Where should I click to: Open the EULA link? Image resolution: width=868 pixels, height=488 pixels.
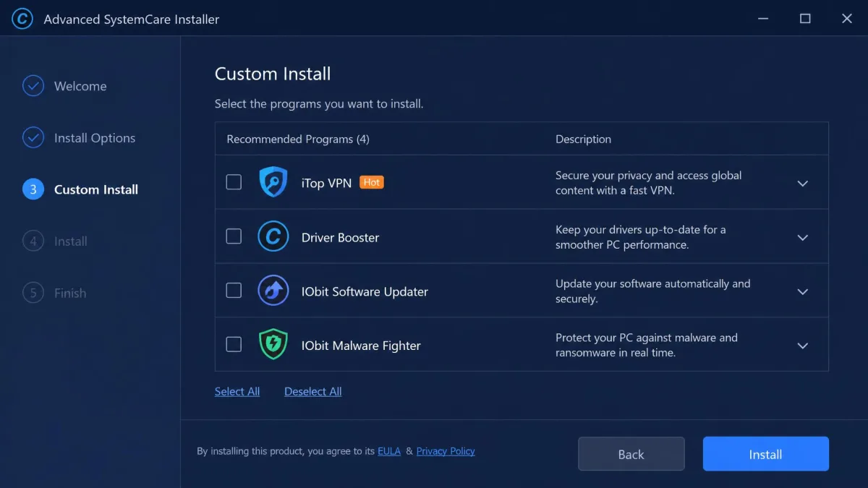click(389, 451)
